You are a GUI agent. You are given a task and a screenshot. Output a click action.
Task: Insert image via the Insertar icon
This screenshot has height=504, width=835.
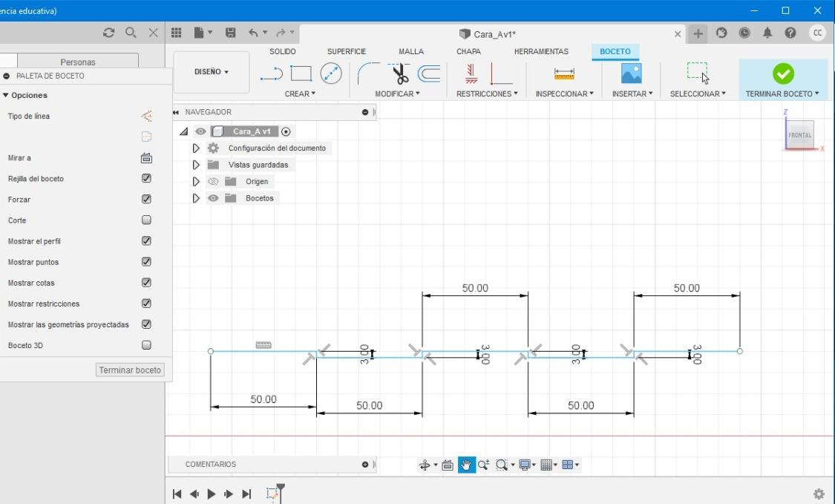(631, 73)
